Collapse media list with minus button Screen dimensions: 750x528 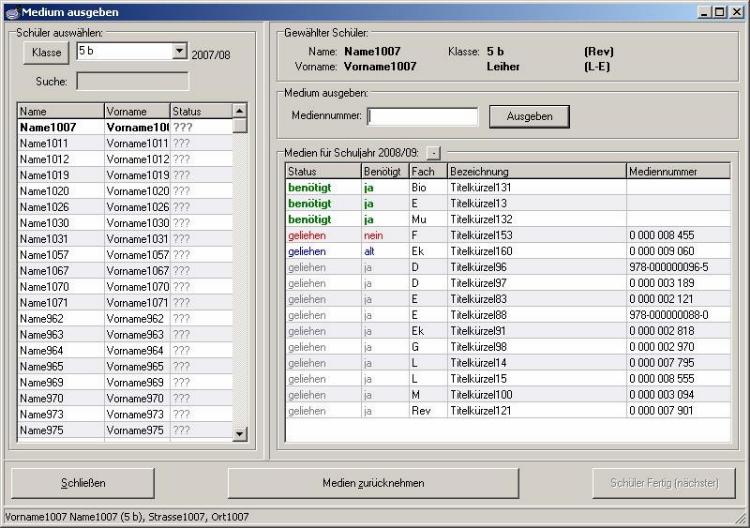tap(433, 152)
